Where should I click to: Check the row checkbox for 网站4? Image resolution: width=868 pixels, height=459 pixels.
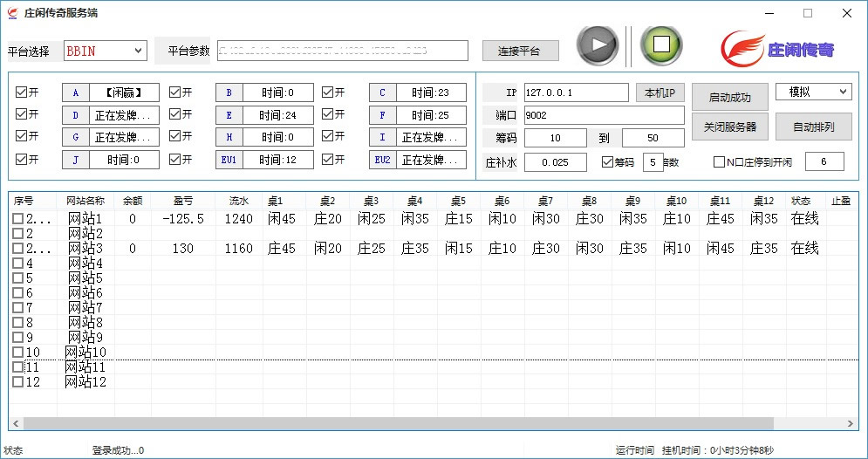click(x=18, y=264)
